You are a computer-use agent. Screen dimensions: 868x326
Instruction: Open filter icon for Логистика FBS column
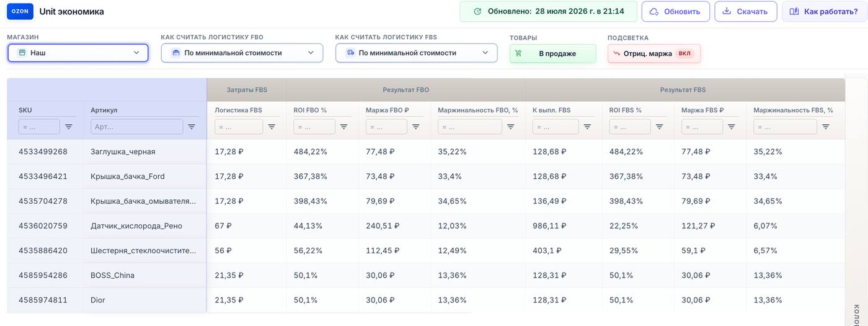(272, 127)
